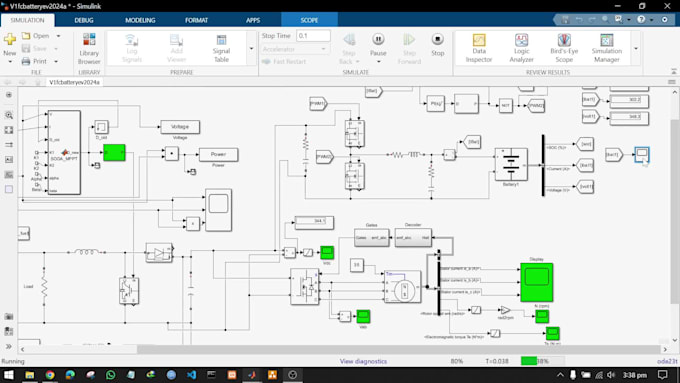Viewport: 680px width, 383px height.
Task: Expand the Review Results gallery arrow
Action: pos(636,49)
